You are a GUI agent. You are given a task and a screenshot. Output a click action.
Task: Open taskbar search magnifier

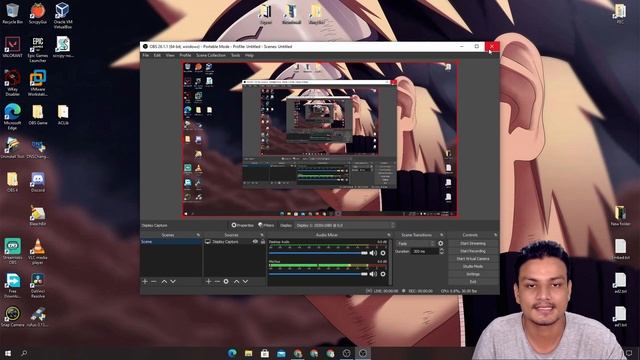24,353
